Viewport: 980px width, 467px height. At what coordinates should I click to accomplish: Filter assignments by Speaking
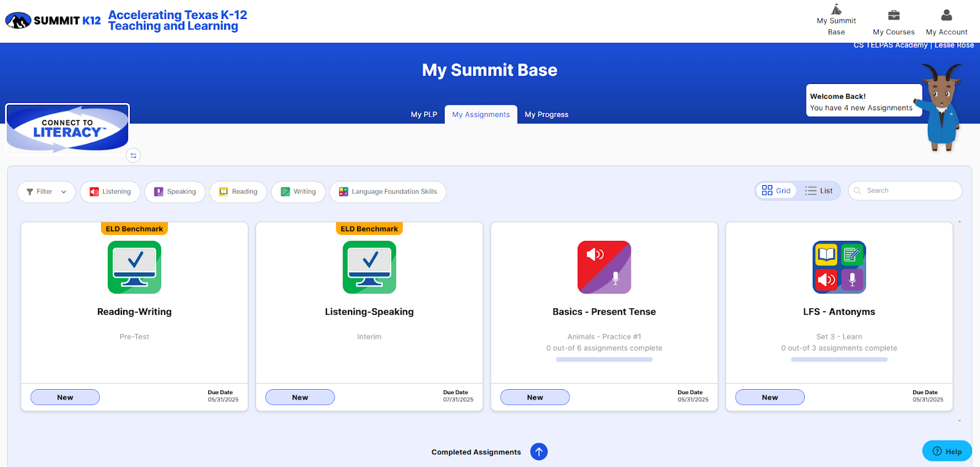click(x=175, y=192)
